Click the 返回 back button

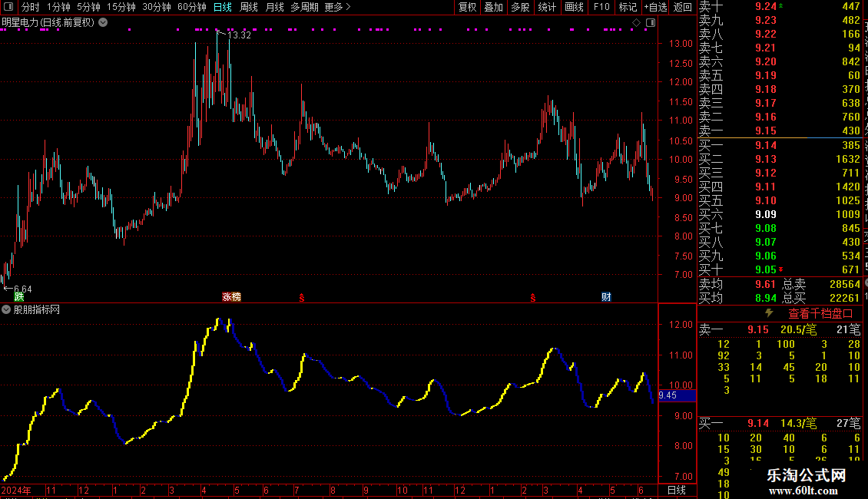pos(683,7)
